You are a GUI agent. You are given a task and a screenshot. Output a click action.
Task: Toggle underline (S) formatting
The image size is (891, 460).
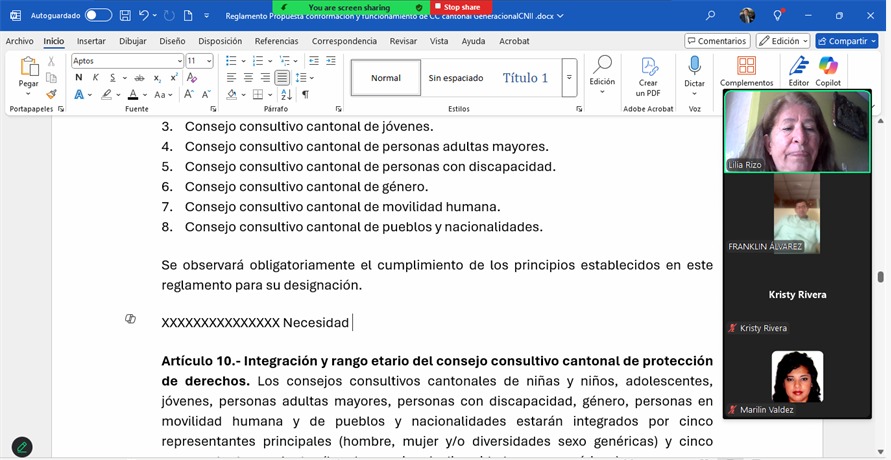coord(113,78)
